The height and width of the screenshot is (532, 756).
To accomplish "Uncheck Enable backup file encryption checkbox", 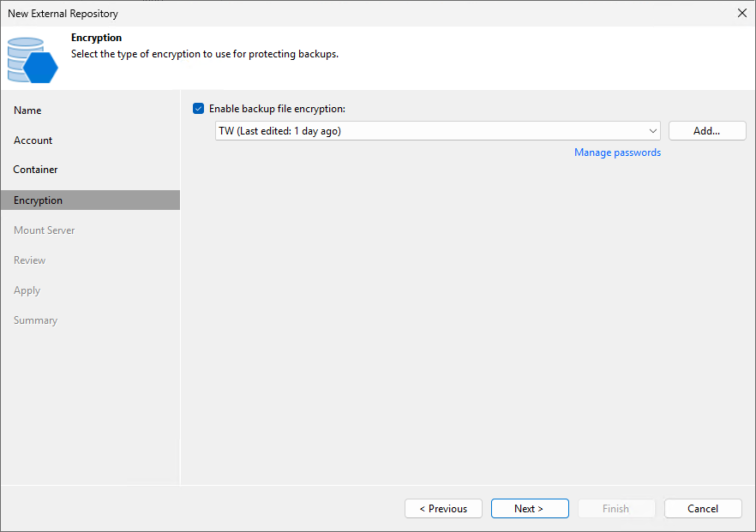I will [198, 109].
